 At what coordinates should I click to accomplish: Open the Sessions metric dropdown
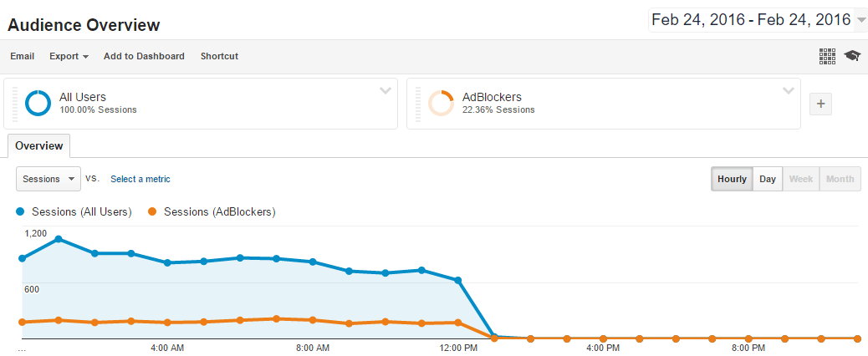pos(49,179)
